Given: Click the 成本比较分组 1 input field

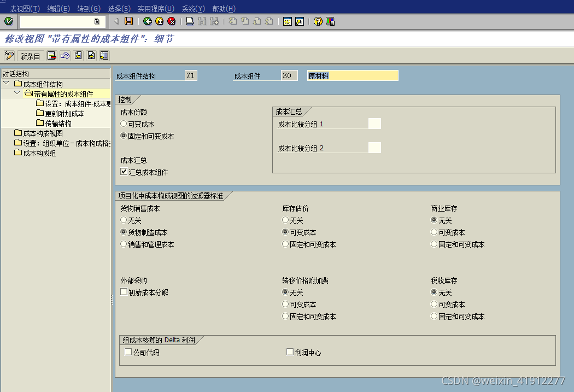Looking at the screenshot, I should [x=374, y=124].
